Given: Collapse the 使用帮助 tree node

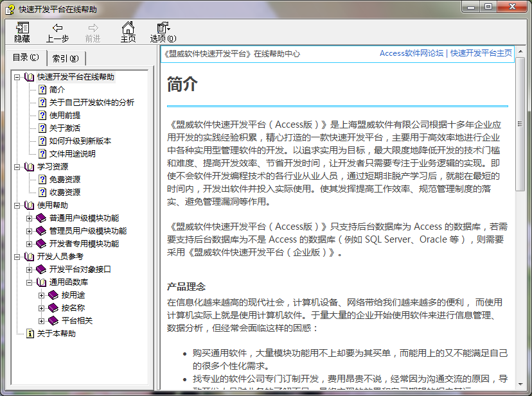Looking at the screenshot, I should pyautogui.click(x=17, y=205).
